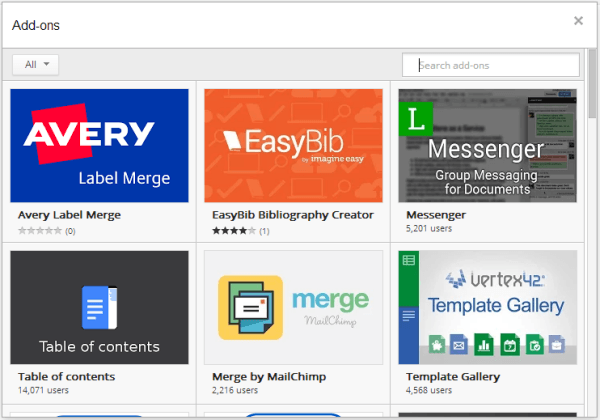Viewport: 600px width, 420px height.
Task: Click the '5,201 users' text
Action: tap(429, 229)
